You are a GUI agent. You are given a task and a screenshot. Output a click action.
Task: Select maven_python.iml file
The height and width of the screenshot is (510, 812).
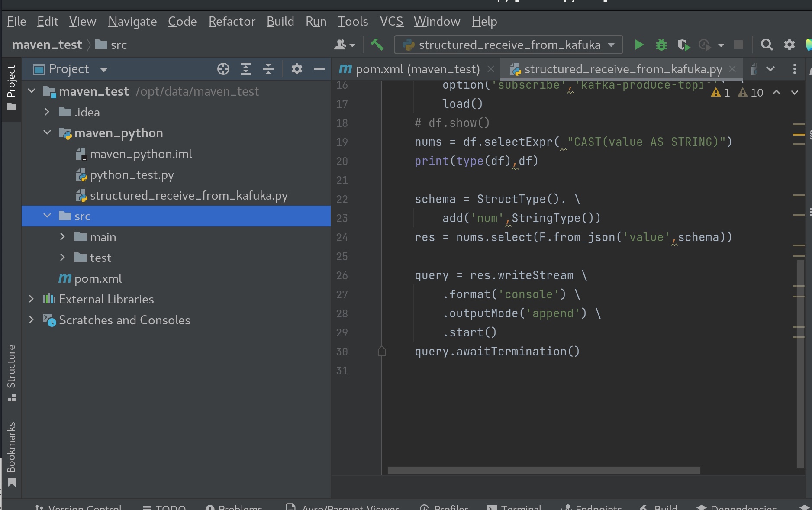141,154
